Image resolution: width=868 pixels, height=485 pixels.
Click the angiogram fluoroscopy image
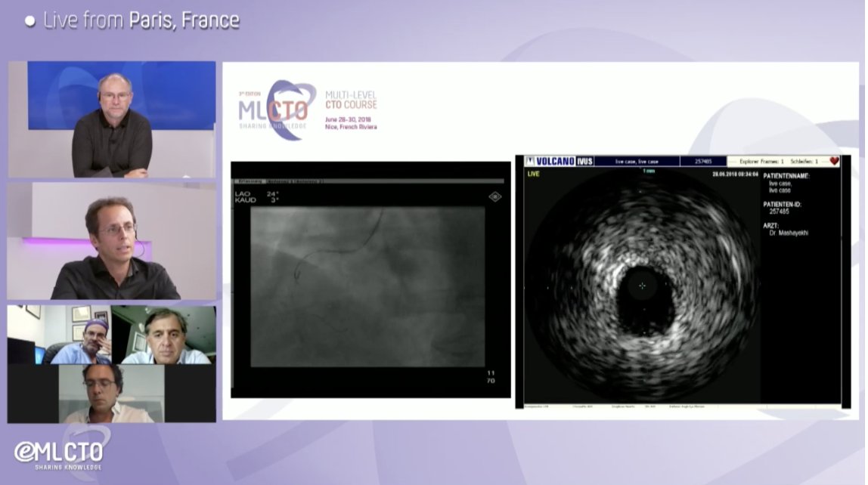pos(367,287)
